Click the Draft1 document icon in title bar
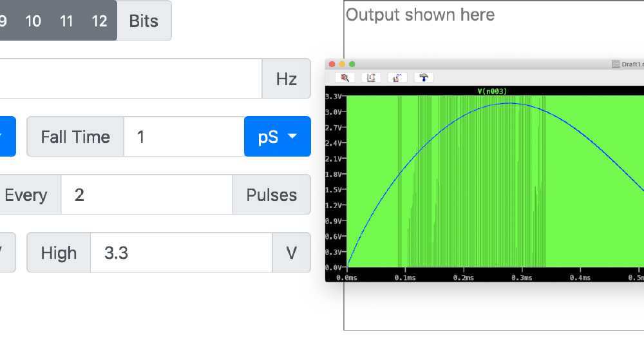Image resolution: width=644 pixels, height=348 pixels. tap(616, 64)
